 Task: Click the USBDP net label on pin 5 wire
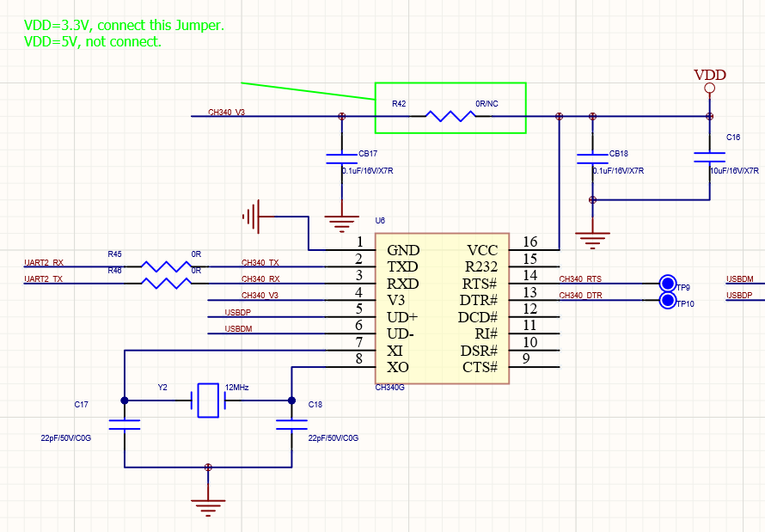point(237,313)
